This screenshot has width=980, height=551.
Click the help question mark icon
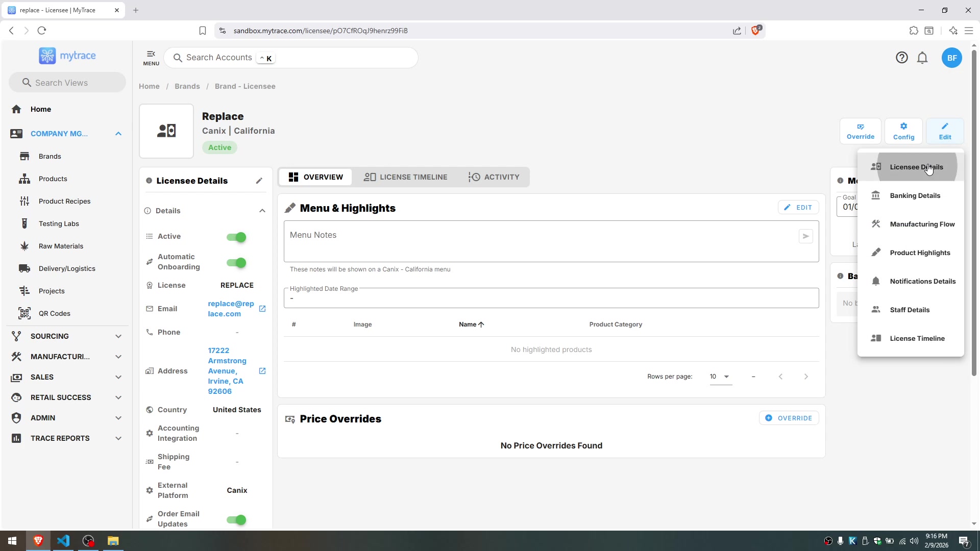(x=901, y=58)
